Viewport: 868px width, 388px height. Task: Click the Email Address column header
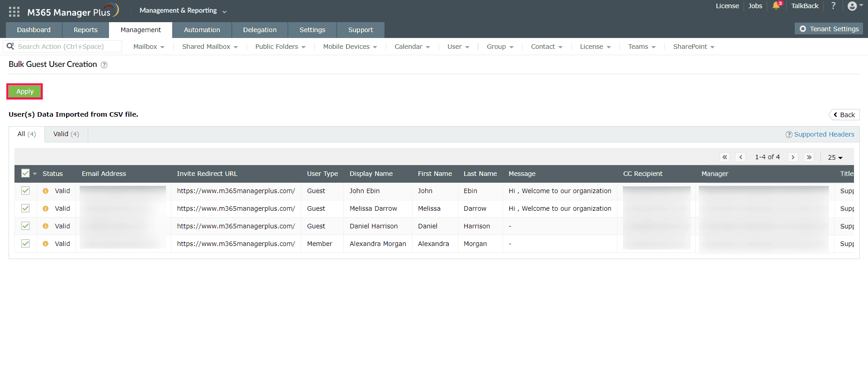104,174
